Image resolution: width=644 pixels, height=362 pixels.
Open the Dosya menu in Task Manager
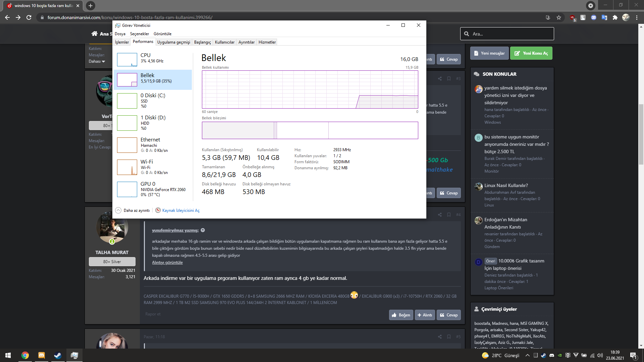(120, 34)
